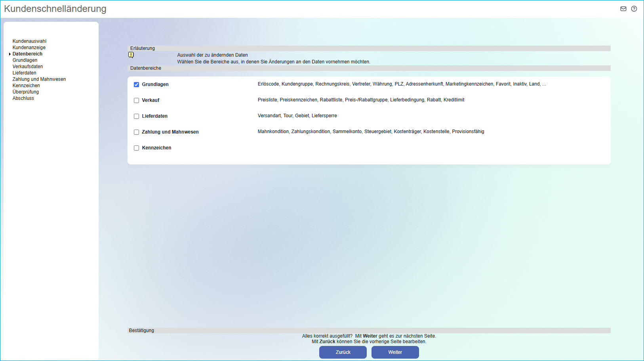This screenshot has width=644, height=361.
Task: Toggle the Kennzeichen checkbox
Action: (137, 148)
